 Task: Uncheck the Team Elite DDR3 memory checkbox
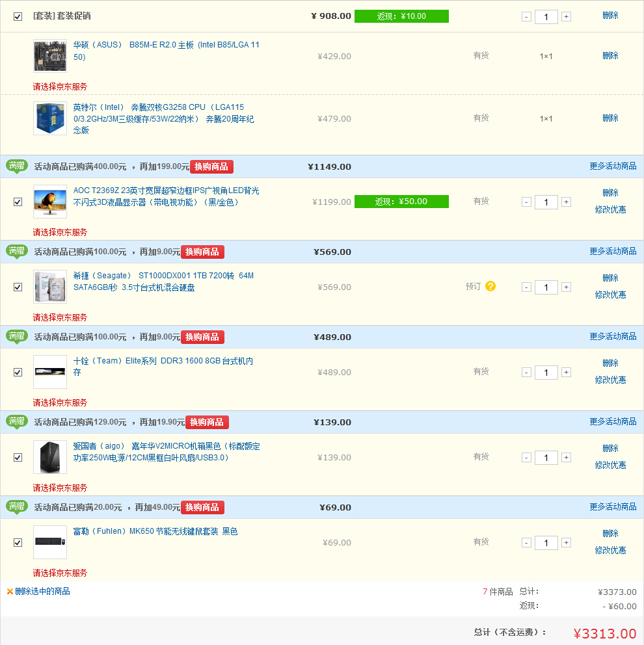coord(18,373)
